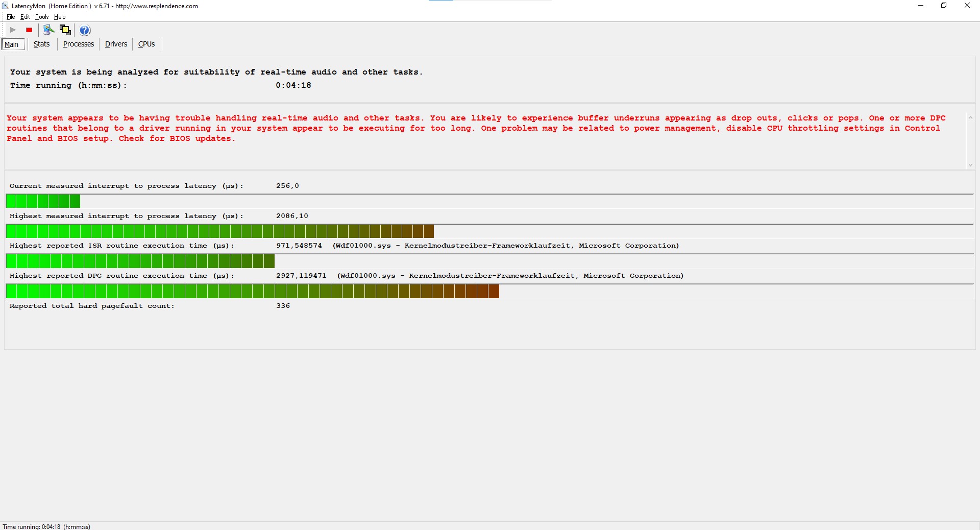This screenshot has width=980, height=530.
Task: Click the highest DPC routine execution time bar
Action: [252, 292]
